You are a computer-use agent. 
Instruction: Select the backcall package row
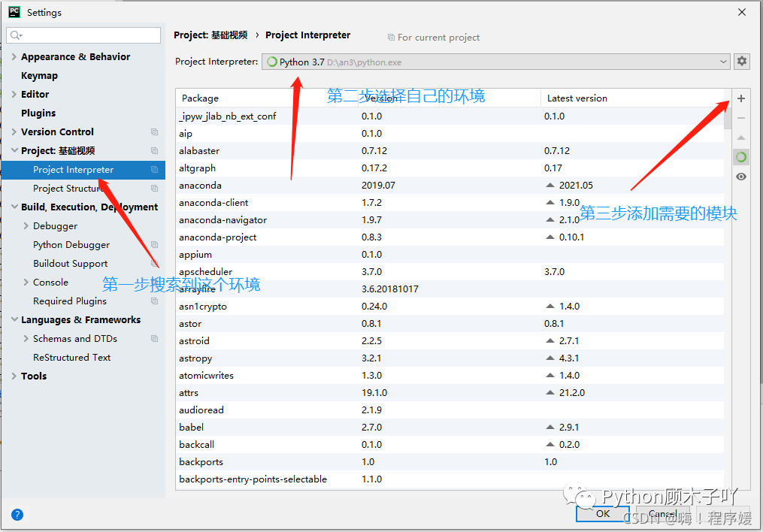pyautogui.click(x=450, y=445)
